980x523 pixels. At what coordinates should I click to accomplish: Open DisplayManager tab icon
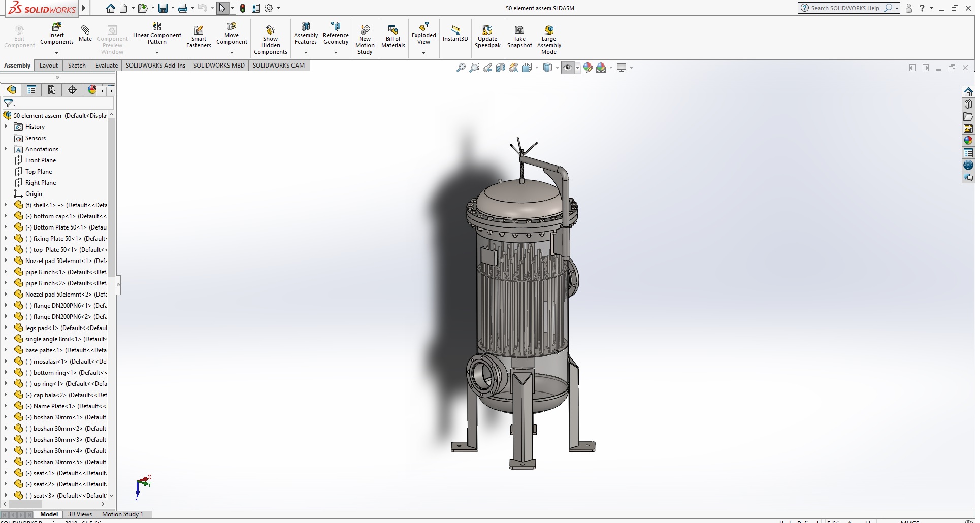[x=92, y=90]
